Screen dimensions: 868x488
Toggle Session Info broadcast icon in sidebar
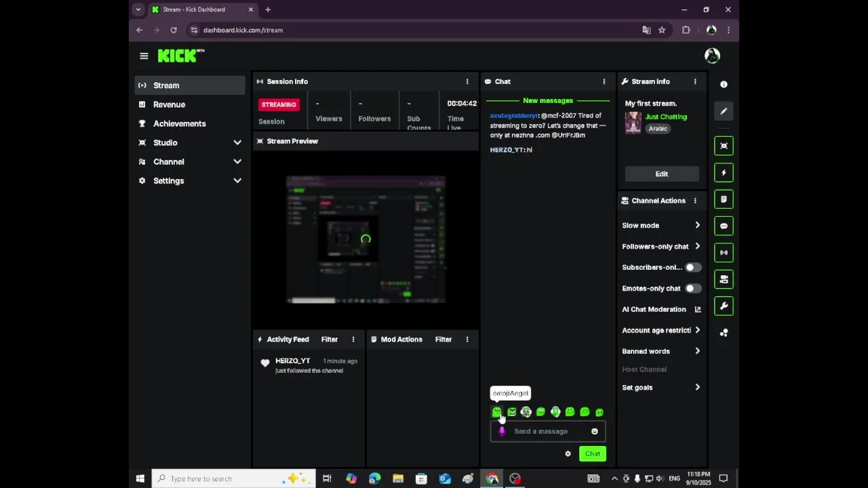(x=724, y=253)
